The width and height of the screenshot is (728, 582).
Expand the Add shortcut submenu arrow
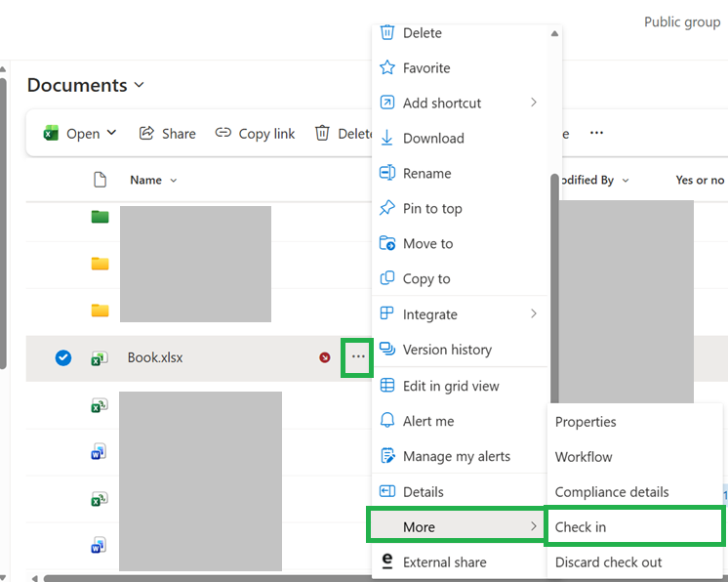(x=534, y=103)
